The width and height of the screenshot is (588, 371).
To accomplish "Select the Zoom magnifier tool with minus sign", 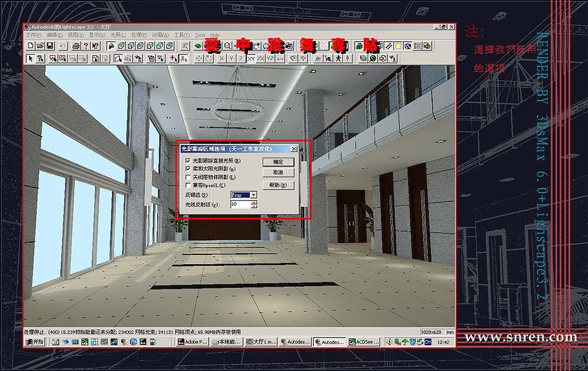I will pyautogui.click(x=227, y=46).
